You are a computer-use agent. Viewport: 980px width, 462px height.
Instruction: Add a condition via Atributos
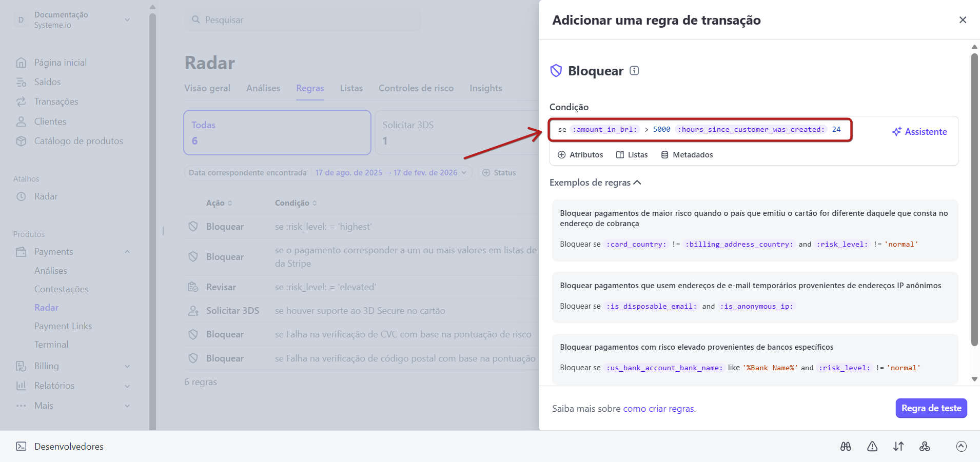[x=580, y=155]
